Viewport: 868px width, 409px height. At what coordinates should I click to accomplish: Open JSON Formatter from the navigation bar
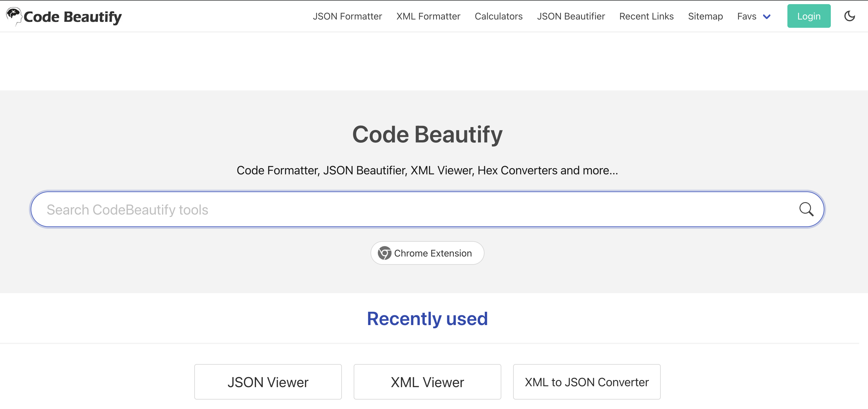click(347, 16)
